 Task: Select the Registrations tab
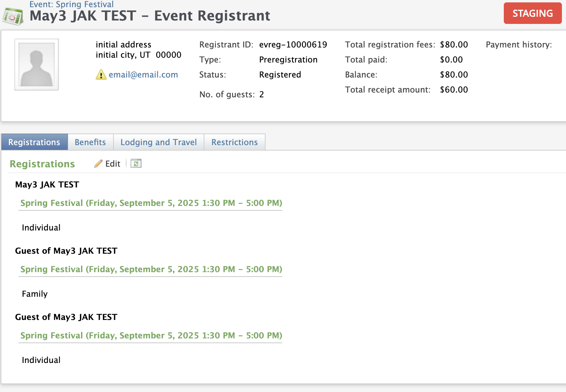pos(34,142)
